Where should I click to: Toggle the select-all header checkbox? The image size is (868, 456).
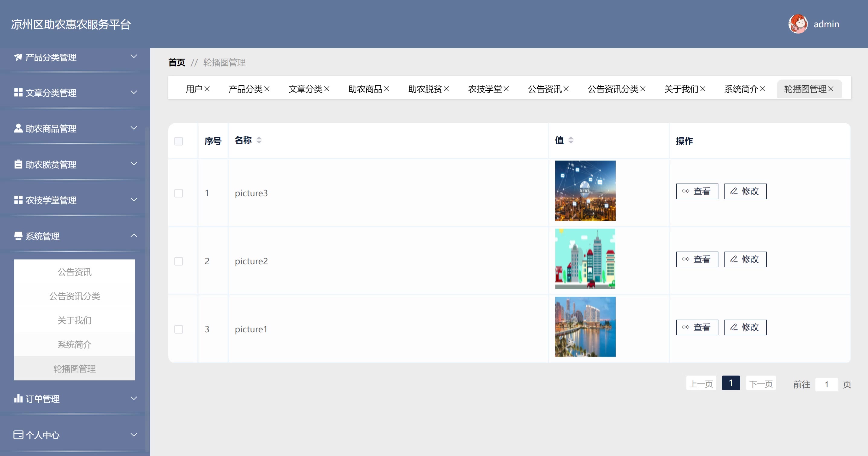(179, 141)
